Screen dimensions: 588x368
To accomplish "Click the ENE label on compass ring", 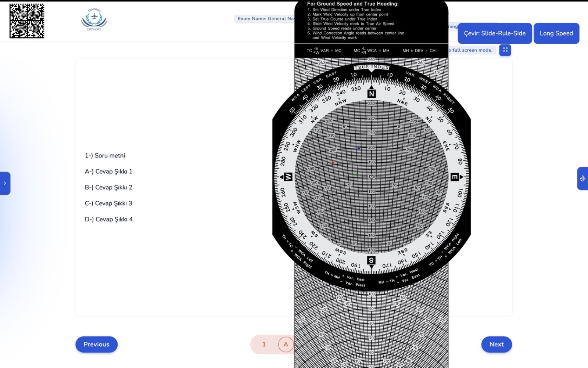I will 446,146.
